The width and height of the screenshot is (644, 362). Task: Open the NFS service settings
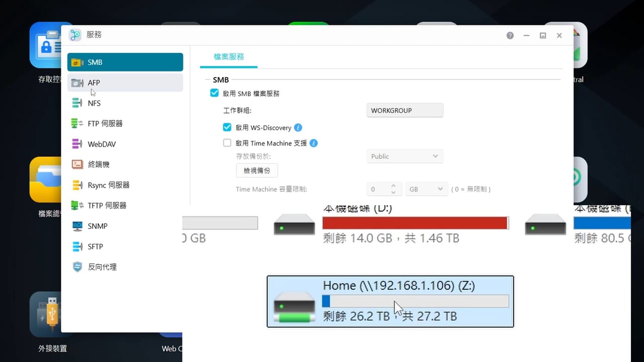pyautogui.click(x=125, y=103)
